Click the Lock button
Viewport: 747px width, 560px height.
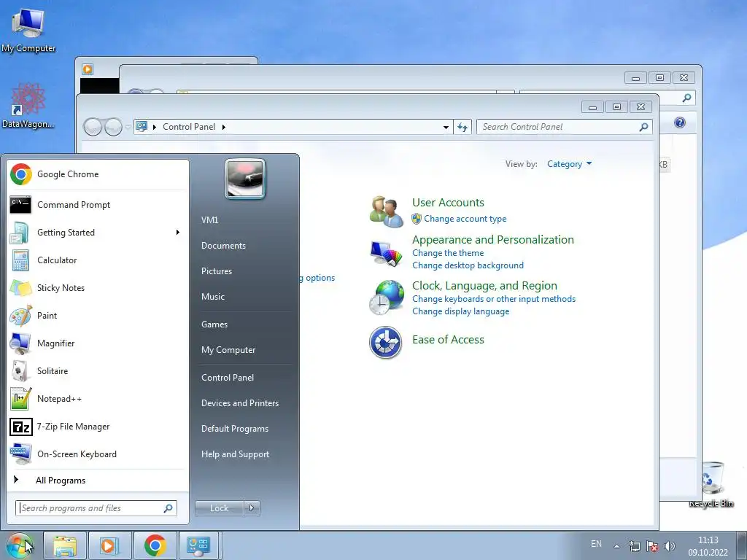click(x=220, y=508)
